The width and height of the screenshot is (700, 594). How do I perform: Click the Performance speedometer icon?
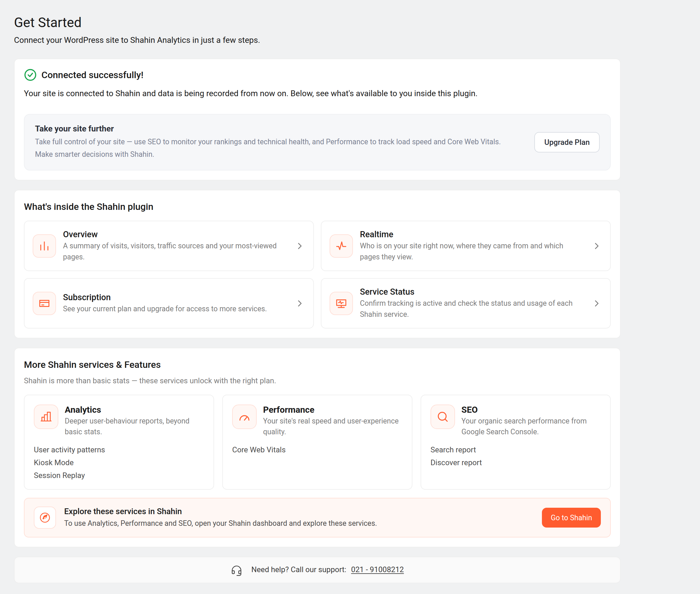(244, 417)
